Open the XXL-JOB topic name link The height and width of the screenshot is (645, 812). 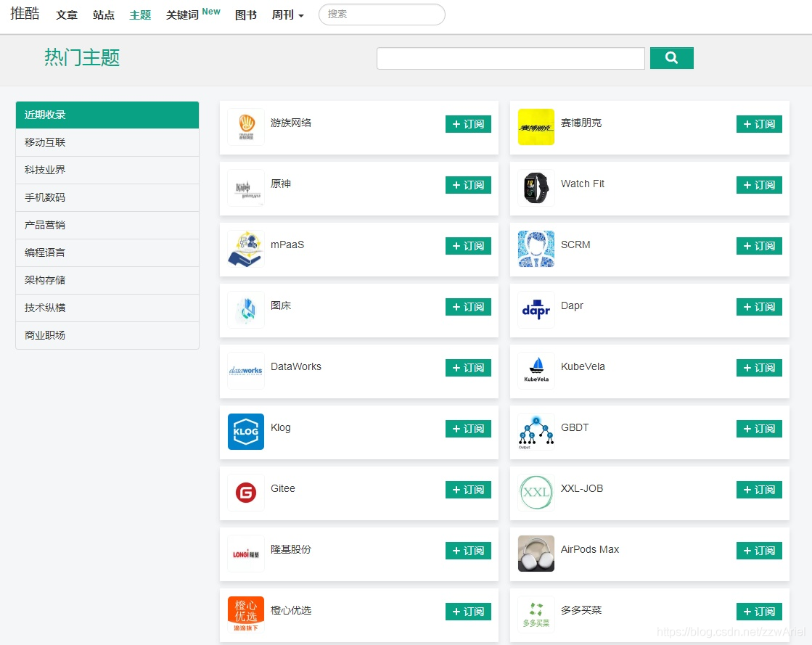pos(582,489)
